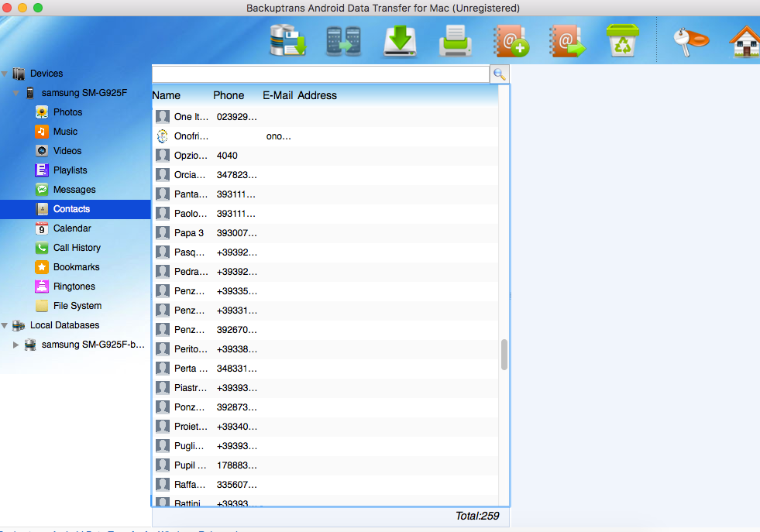The image size is (760, 532).
Task: Click the green recycle bin icon
Action: point(622,41)
